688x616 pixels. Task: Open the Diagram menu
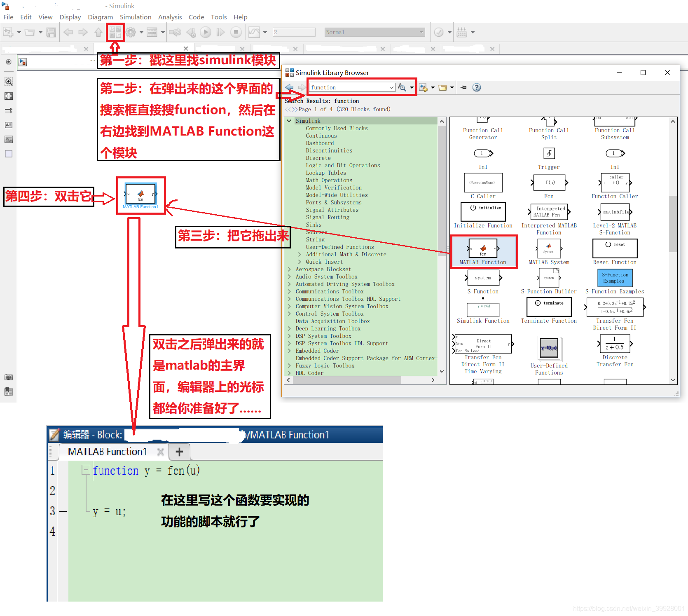[x=100, y=17]
